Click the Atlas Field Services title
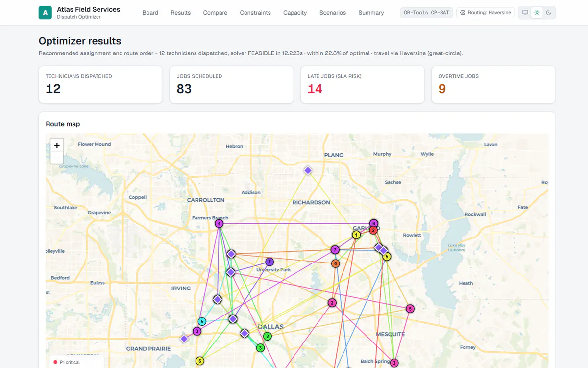 (x=88, y=9)
